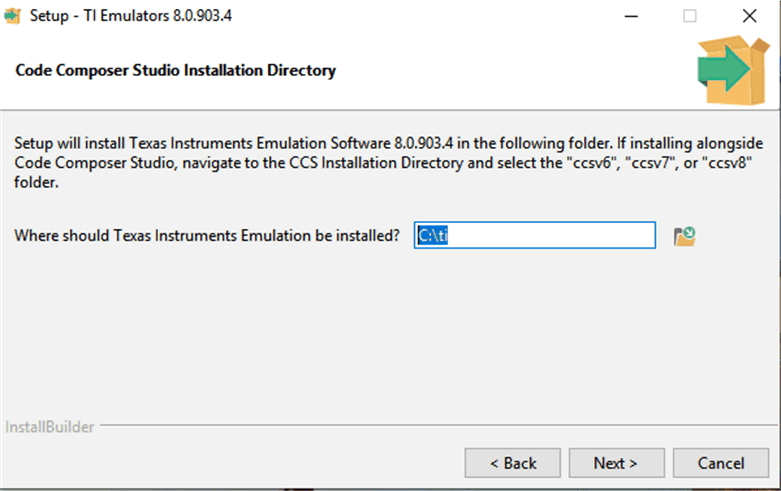Minimize the Setup window
The height and width of the screenshot is (491, 781).
tap(631, 16)
